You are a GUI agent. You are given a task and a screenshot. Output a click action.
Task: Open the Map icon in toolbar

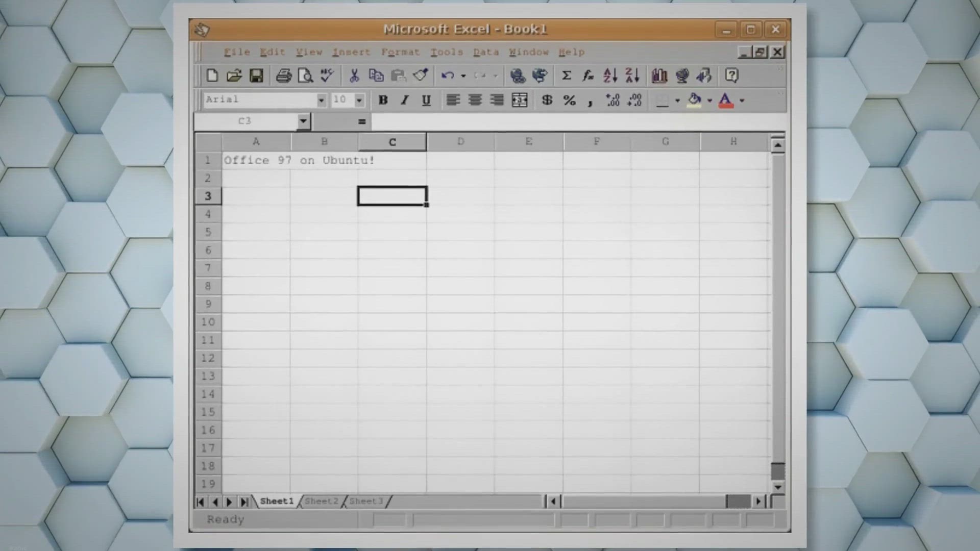[x=681, y=76]
